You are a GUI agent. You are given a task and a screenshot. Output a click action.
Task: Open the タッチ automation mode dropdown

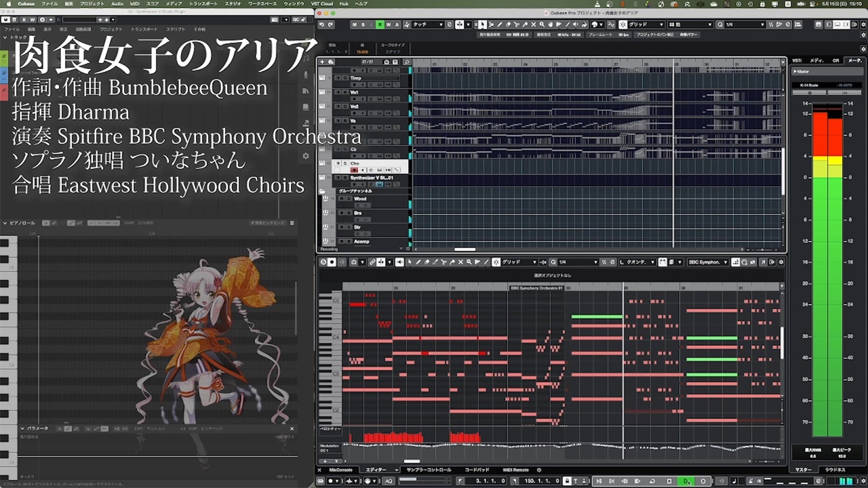click(428, 24)
